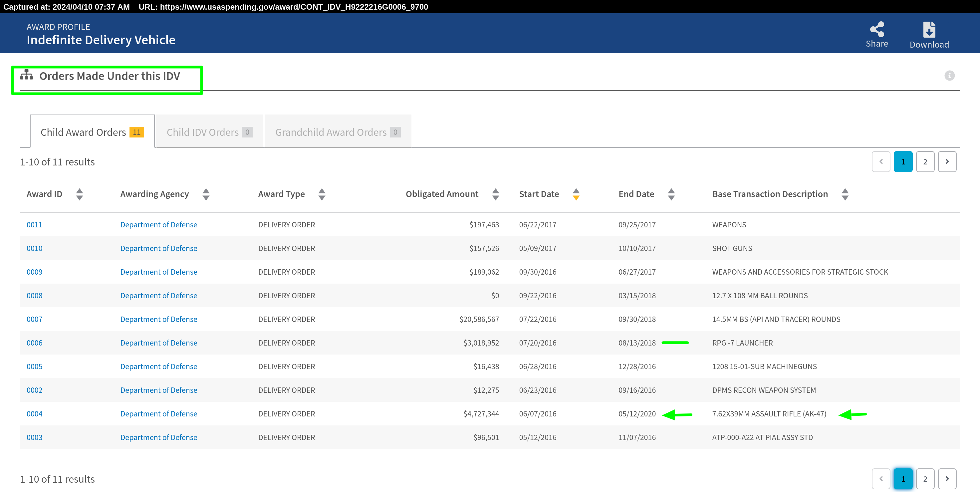Open award ID 0005 link
The height and width of the screenshot is (492, 980).
pos(34,367)
